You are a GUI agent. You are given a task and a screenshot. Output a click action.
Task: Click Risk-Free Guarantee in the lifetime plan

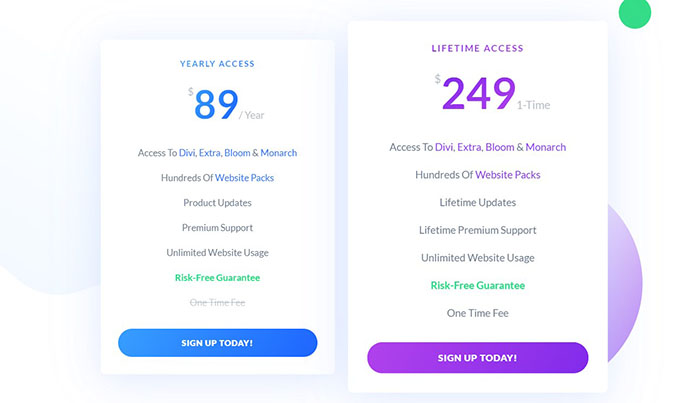tap(477, 285)
